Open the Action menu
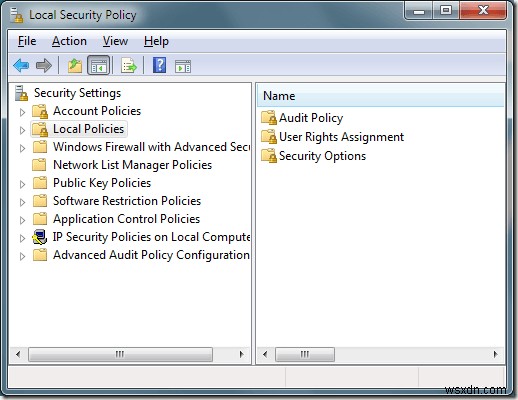Viewport: 518px width, 400px height. tap(69, 41)
